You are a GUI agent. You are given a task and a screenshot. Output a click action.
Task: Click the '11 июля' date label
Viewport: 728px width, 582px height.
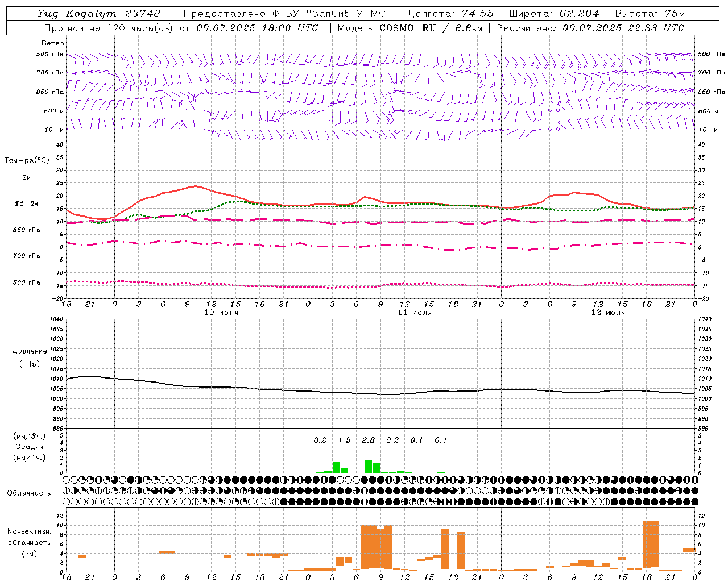click(415, 312)
